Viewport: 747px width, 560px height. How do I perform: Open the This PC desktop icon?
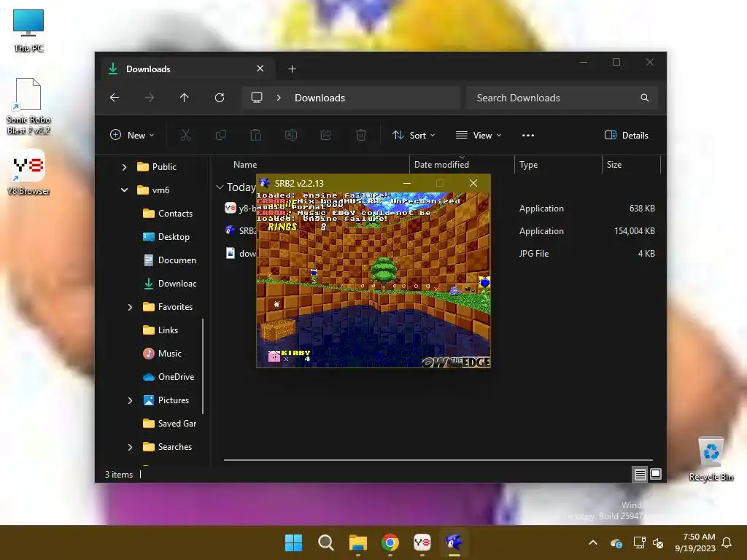(28, 31)
